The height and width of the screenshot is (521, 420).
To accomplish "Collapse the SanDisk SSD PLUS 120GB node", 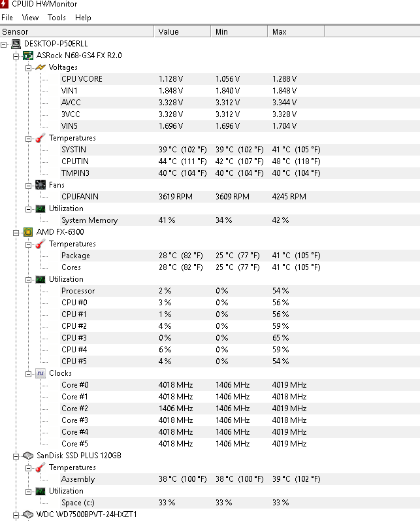I will [x=16, y=456].
